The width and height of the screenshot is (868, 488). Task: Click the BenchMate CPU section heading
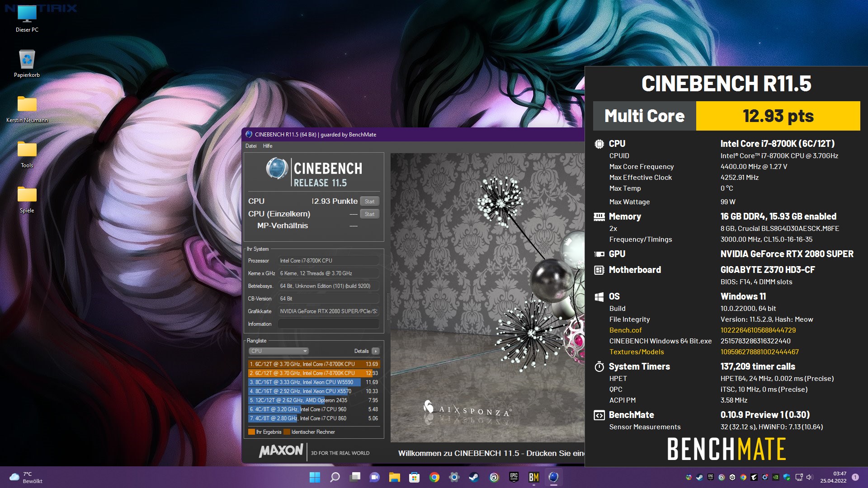pyautogui.click(x=617, y=144)
